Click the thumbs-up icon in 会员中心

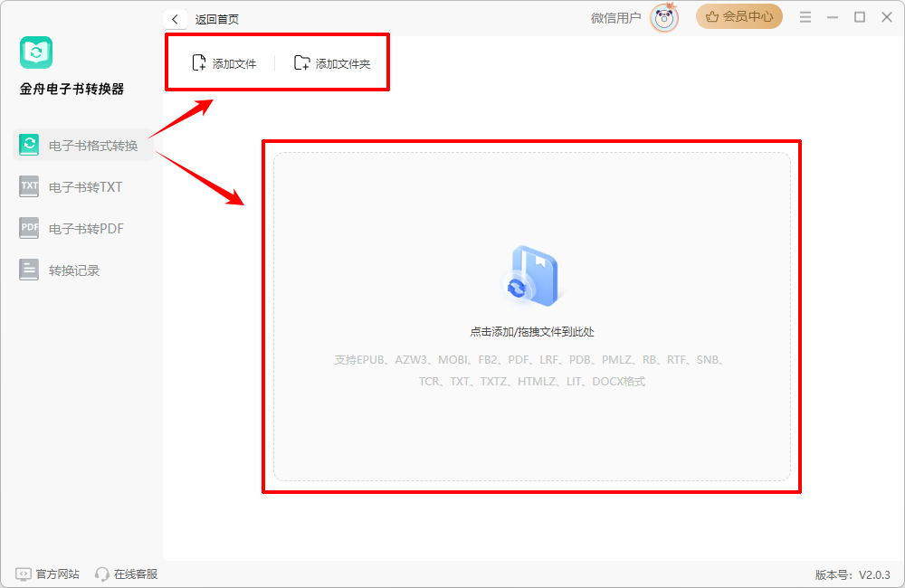click(x=712, y=16)
